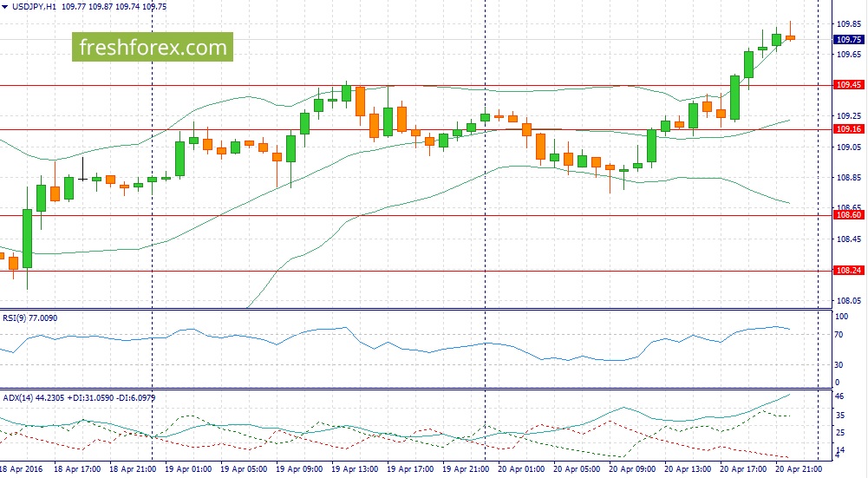Click the RSI scale value 70
The image size is (868, 478).
click(x=838, y=334)
